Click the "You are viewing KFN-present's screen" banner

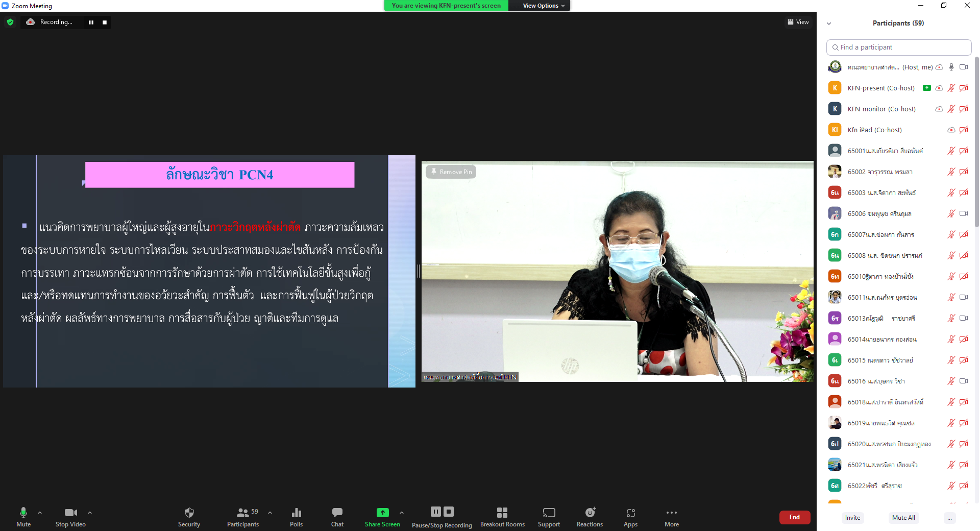(446, 6)
